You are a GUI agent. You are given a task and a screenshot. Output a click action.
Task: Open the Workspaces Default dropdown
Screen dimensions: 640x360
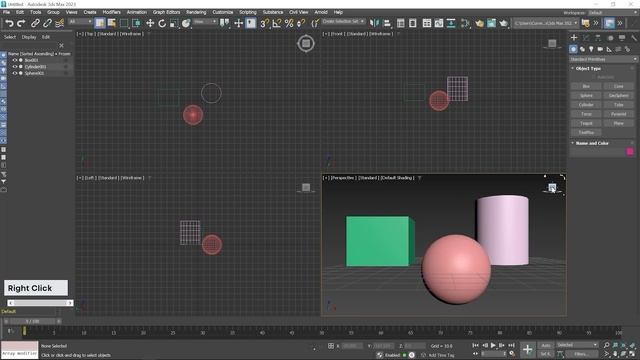click(x=612, y=13)
